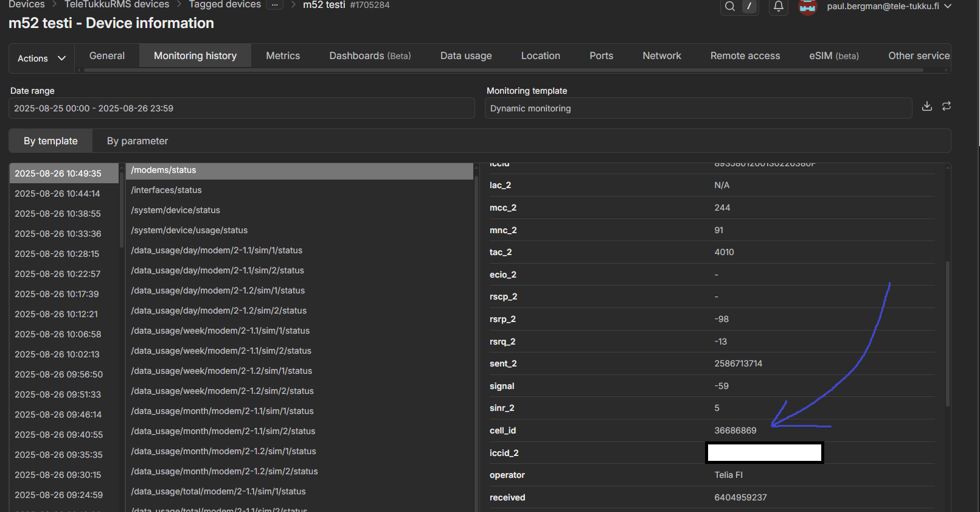This screenshot has height=512, width=980.
Task: Select /modems/status entry
Action: point(299,170)
